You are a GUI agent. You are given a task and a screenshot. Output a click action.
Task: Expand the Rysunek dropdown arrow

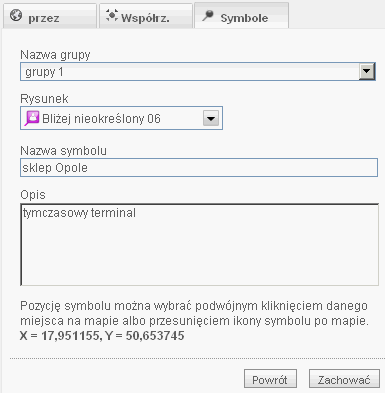coord(211,118)
